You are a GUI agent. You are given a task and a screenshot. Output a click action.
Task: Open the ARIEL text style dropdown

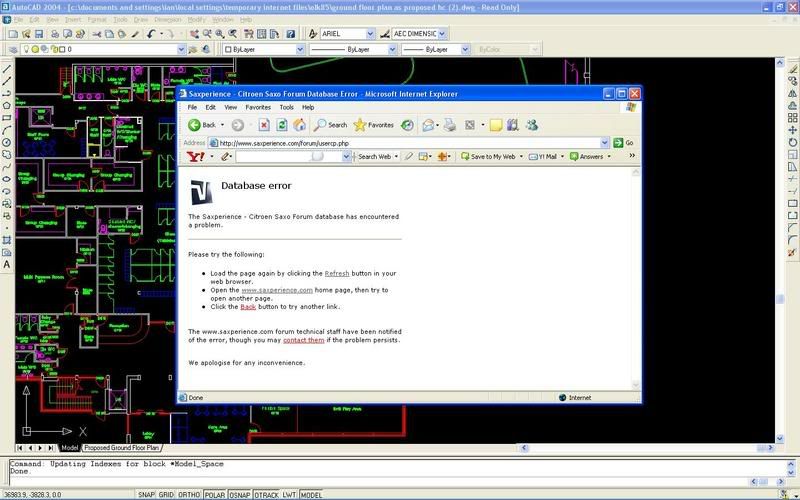coord(370,34)
